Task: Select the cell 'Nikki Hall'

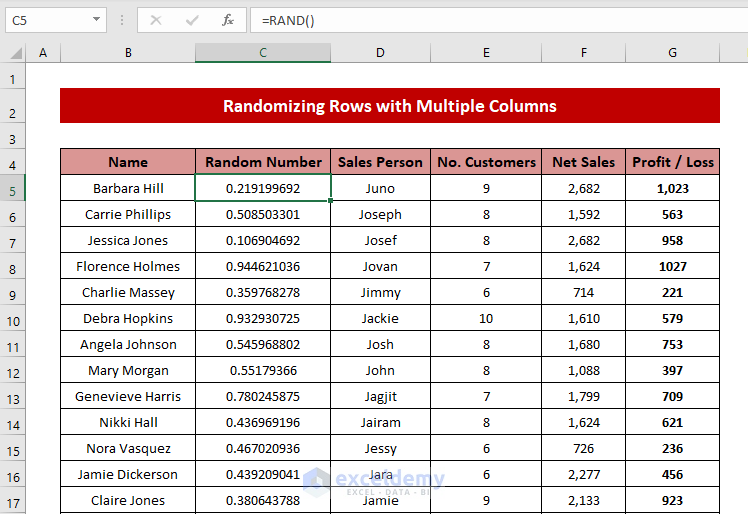Action: [128, 422]
